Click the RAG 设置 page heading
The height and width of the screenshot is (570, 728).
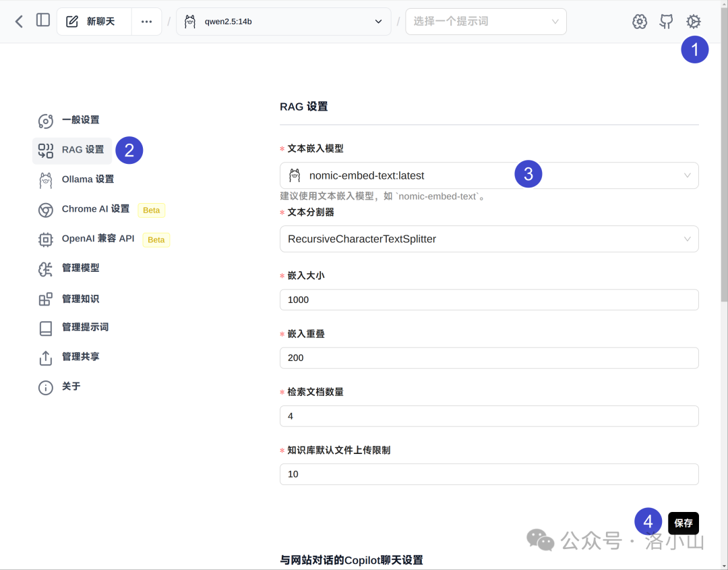click(x=303, y=107)
